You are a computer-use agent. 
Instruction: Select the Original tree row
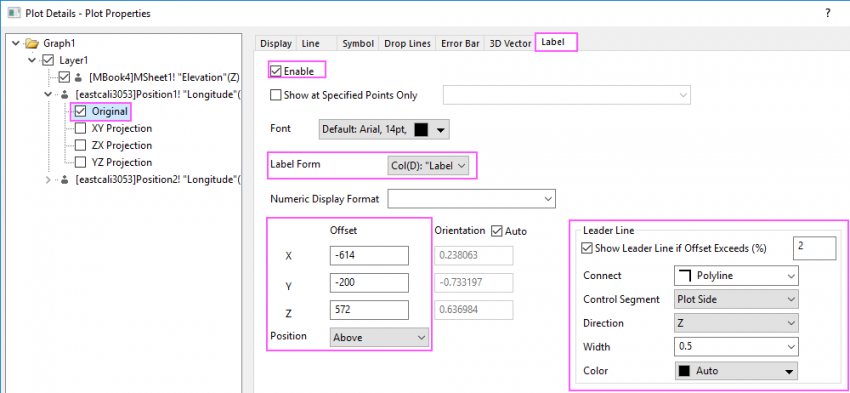click(110, 112)
